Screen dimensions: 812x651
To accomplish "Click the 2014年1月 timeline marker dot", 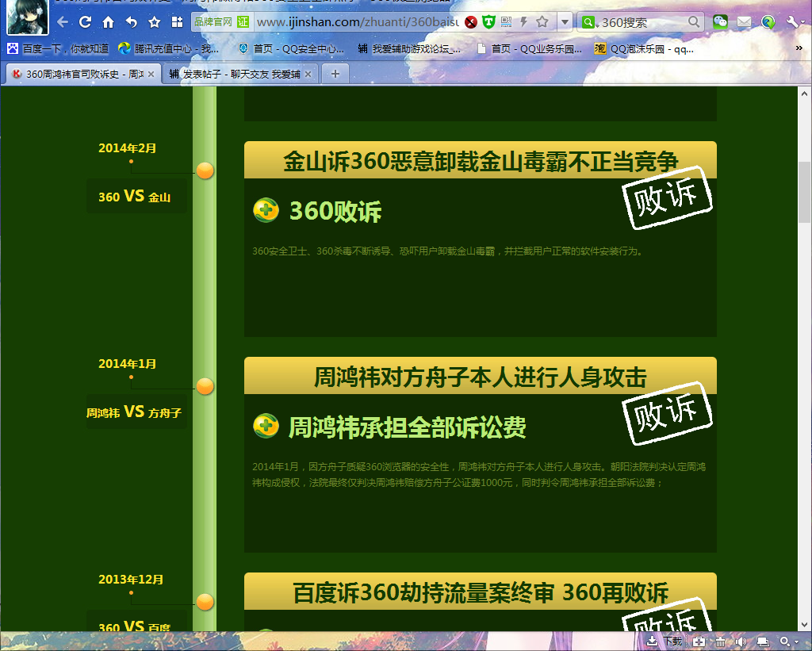I will click(x=205, y=386).
